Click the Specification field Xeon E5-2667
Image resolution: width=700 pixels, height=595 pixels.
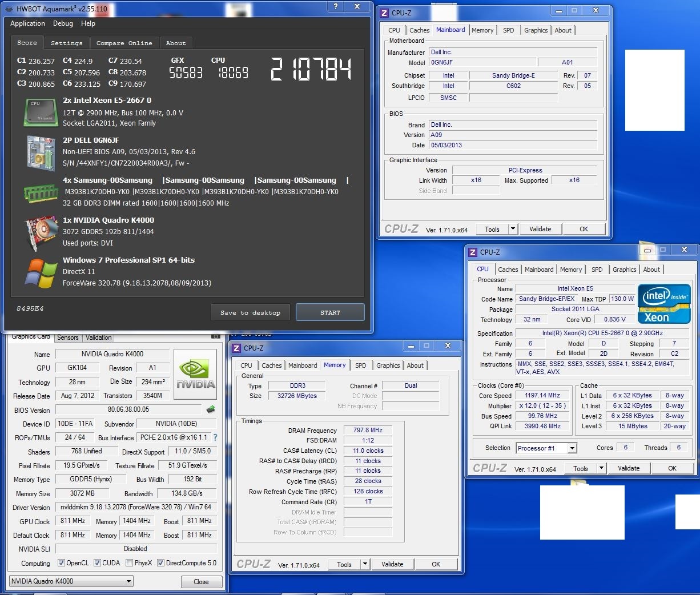602,333
